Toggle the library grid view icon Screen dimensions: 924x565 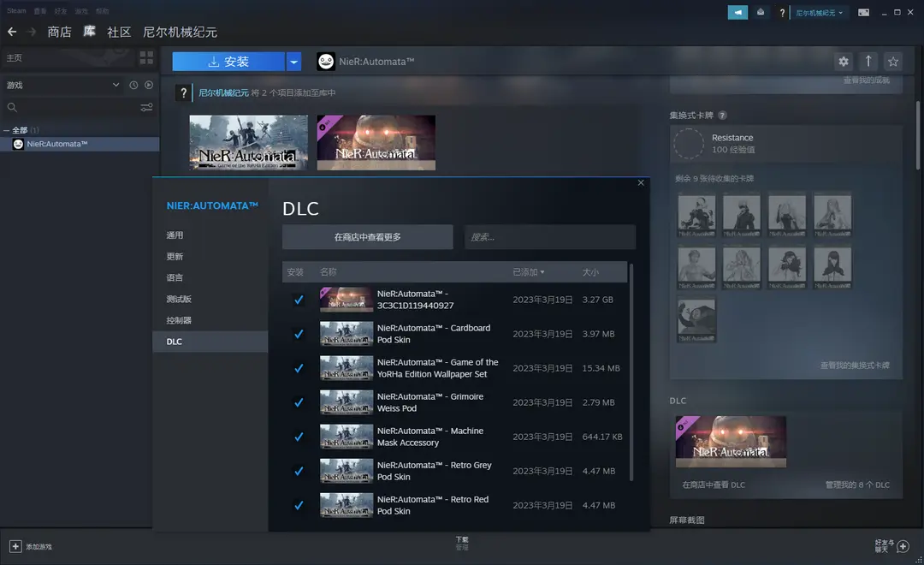coord(146,58)
